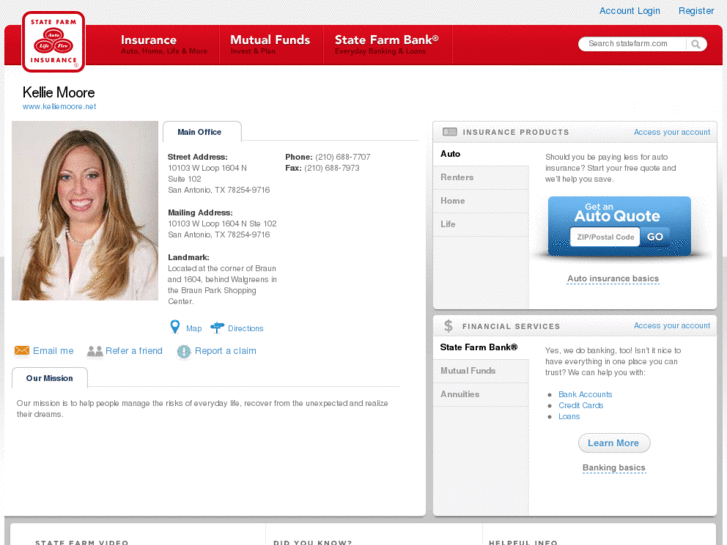727x545 pixels.
Task: Click the Email me link
Action: click(x=53, y=351)
